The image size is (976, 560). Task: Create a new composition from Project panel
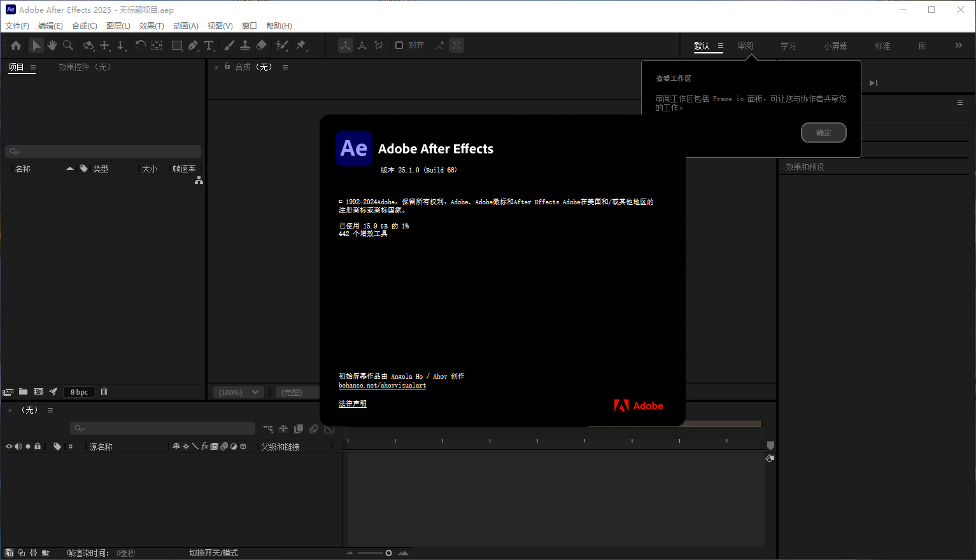(39, 392)
